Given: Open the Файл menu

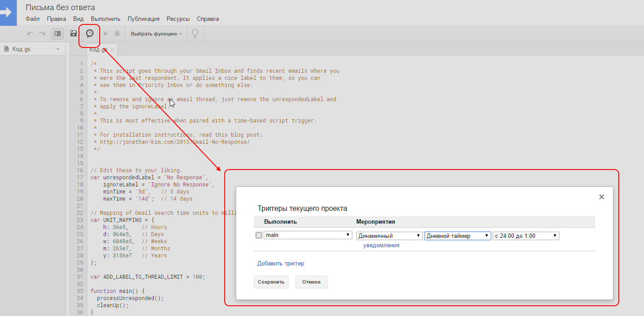Looking at the screenshot, I should (x=33, y=19).
